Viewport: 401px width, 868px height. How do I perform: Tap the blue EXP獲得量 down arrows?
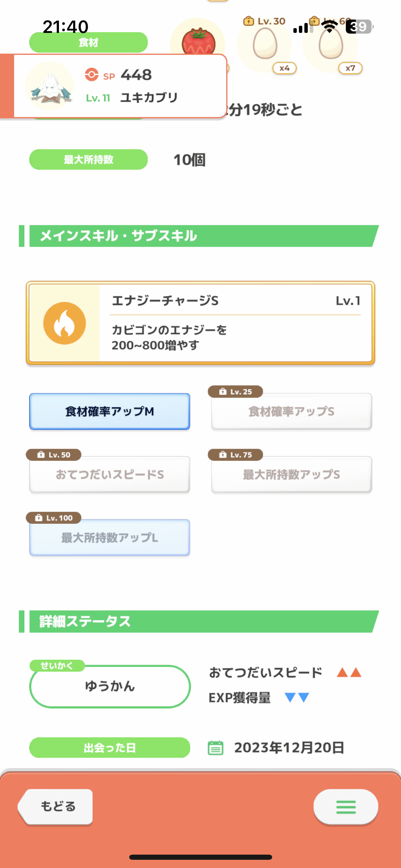pyautogui.click(x=297, y=697)
